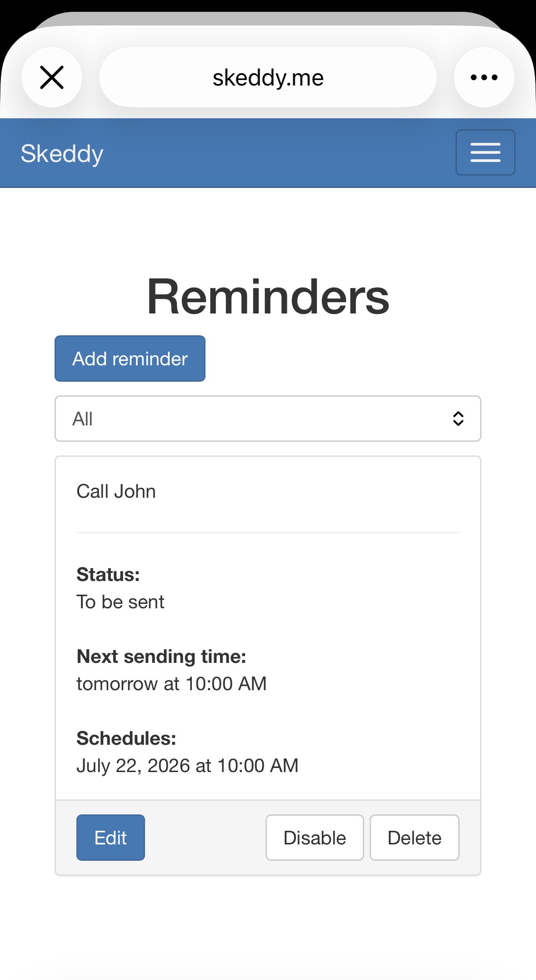Delete the Call John reminder
Image resolution: width=536 pixels, height=980 pixels.
pos(415,838)
